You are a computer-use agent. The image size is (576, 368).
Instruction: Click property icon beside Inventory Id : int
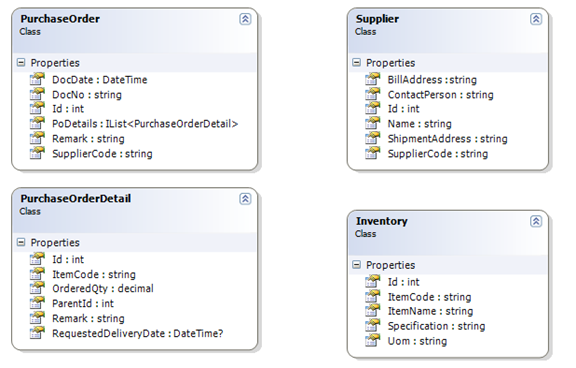click(x=372, y=281)
